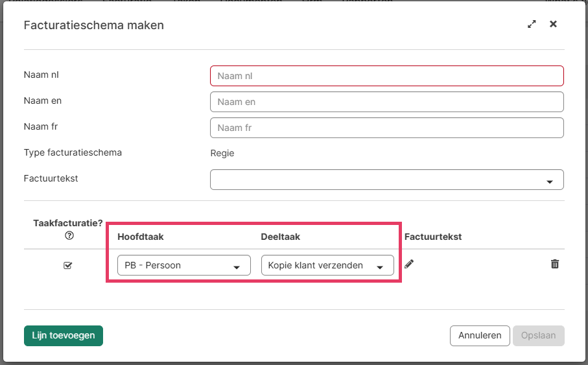Expand the dialog to full screen

[532, 24]
